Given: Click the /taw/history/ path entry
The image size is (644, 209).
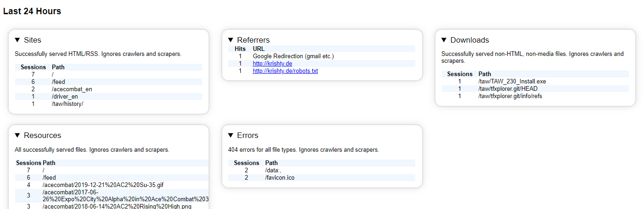Looking at the screenshot, I should (68, 104).
